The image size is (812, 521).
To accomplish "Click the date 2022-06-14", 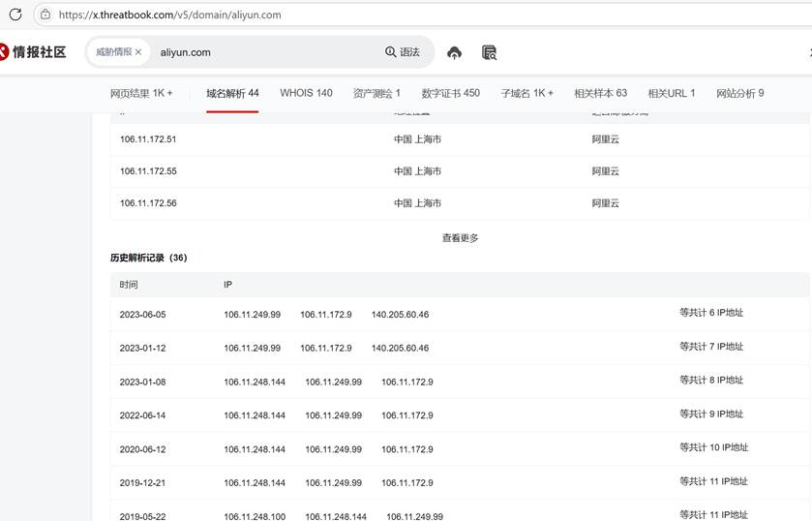I will click(x=142, y=415).
